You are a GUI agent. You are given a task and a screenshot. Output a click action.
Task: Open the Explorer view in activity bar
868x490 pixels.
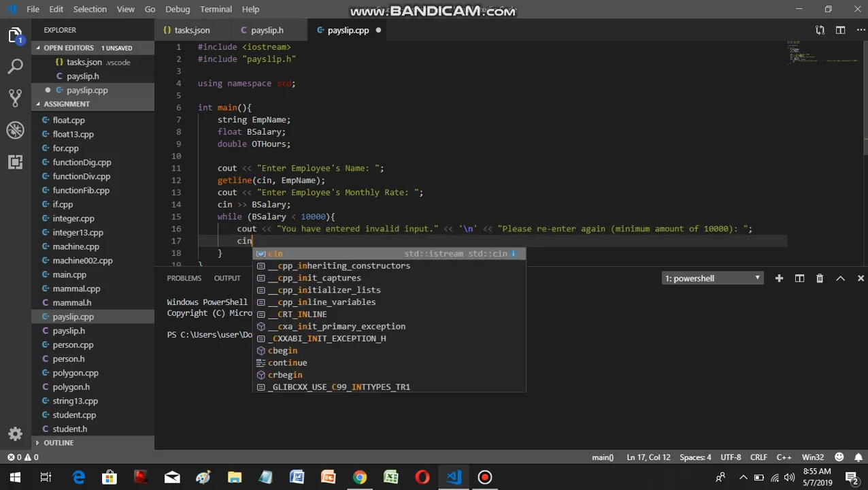(x=16, y=35)
